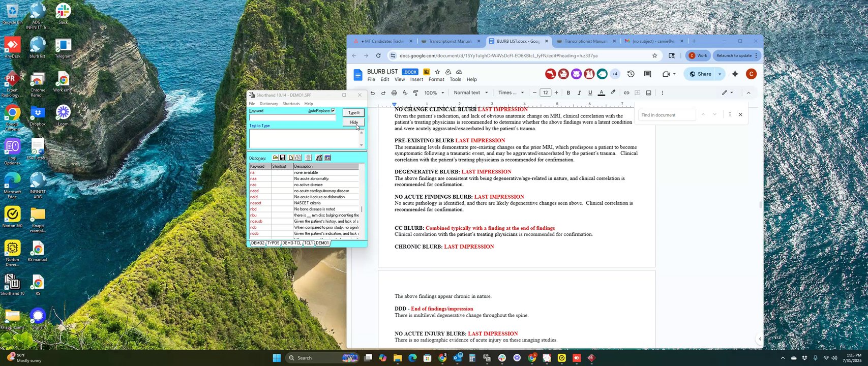Viewport: 868px width, 366px height.
Task: Toggle the AutoReplace checkbox
Action: tap(333, 111)
